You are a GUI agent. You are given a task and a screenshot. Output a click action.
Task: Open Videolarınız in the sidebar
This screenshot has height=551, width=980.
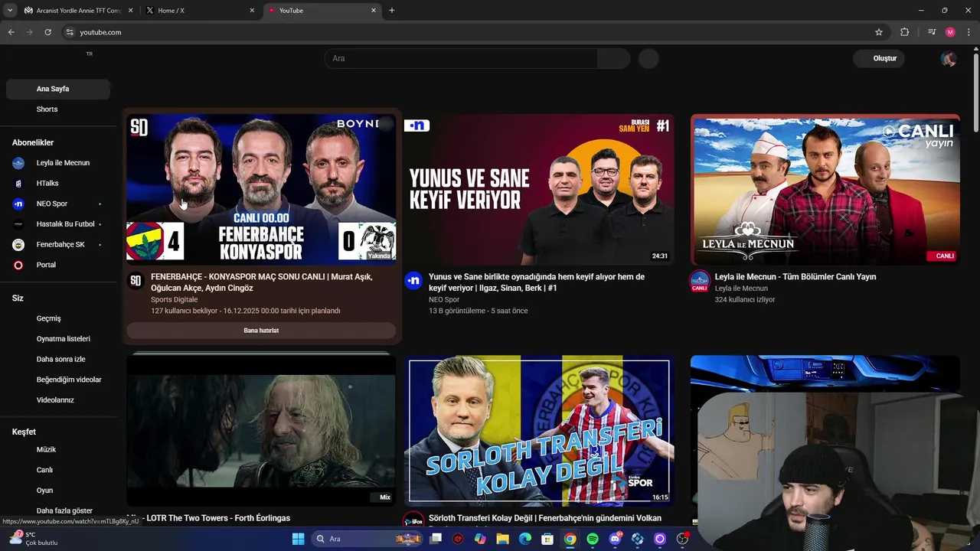coord(55,400)
